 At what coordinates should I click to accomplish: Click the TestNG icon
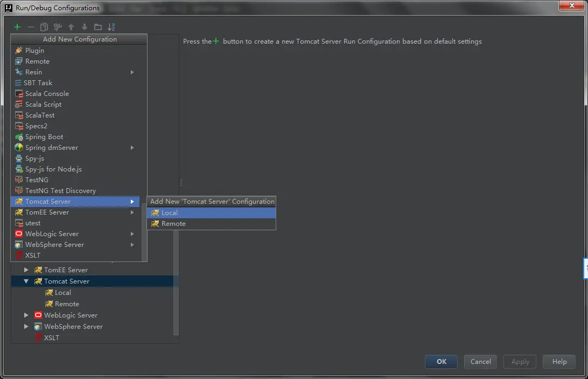click(19, 180)
